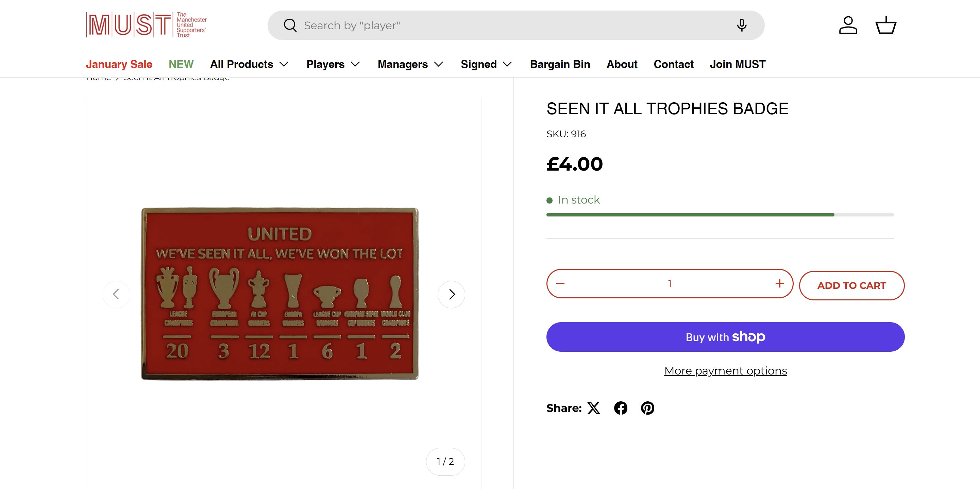Increase quantity with plus button
Image resolution: width=980 pixels, height=489 pixels.
[779, 284]
